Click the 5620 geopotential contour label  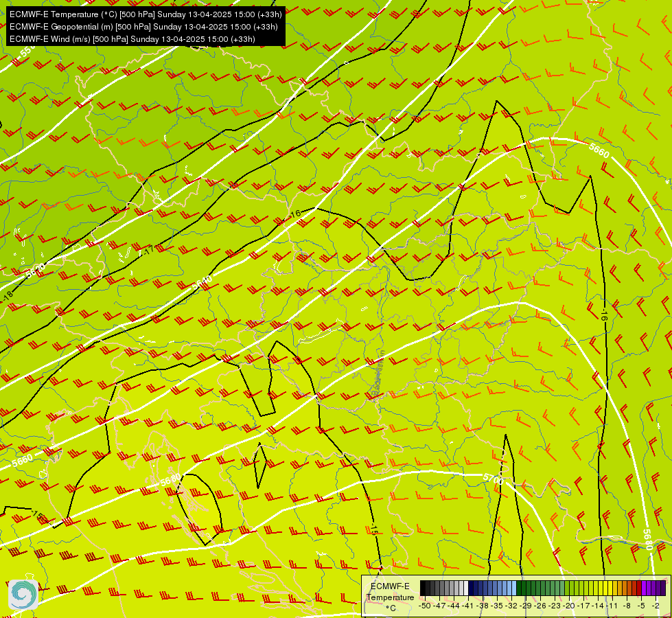coord(36,271)
